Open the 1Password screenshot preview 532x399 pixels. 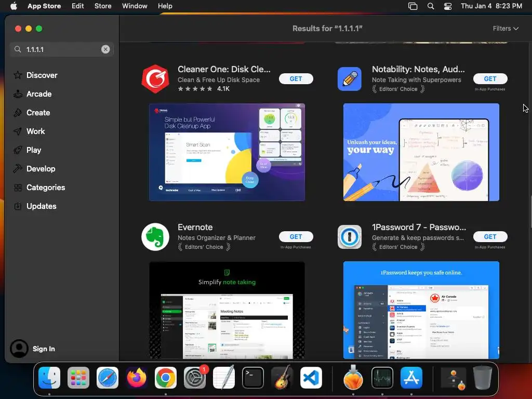[x=421, y=310]
